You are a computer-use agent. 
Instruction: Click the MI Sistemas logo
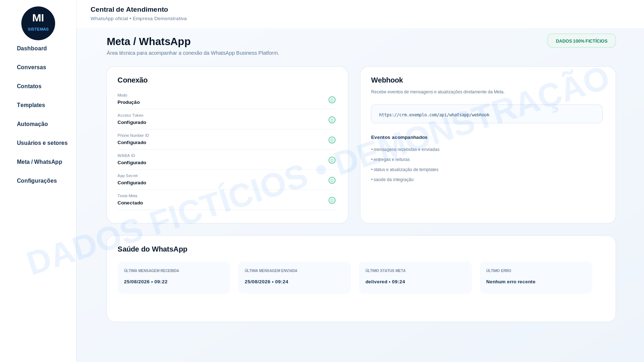pyautogui.click(x=38, y=23)
